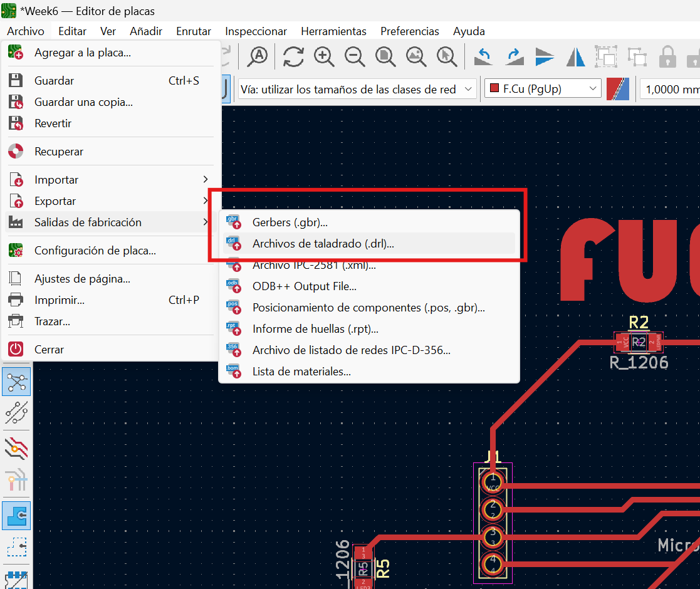The width and height of the screenshot is (700, 589).
Task: Click the 1,0000 mm grid field
Action: pos(670,89)
